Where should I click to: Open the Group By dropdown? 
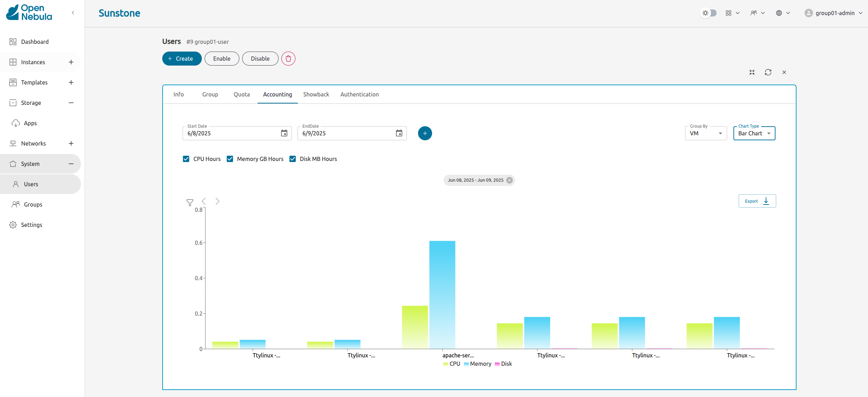tap(705, 133)
